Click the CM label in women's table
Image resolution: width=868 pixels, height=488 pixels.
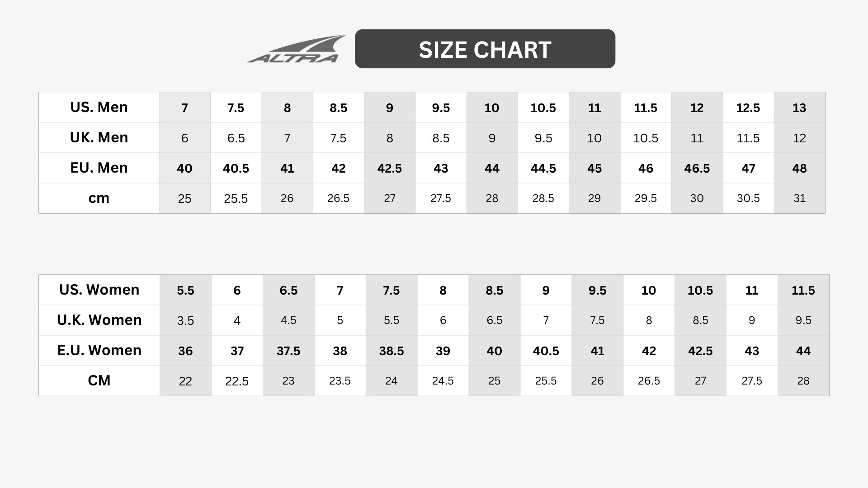pos(99,381)
